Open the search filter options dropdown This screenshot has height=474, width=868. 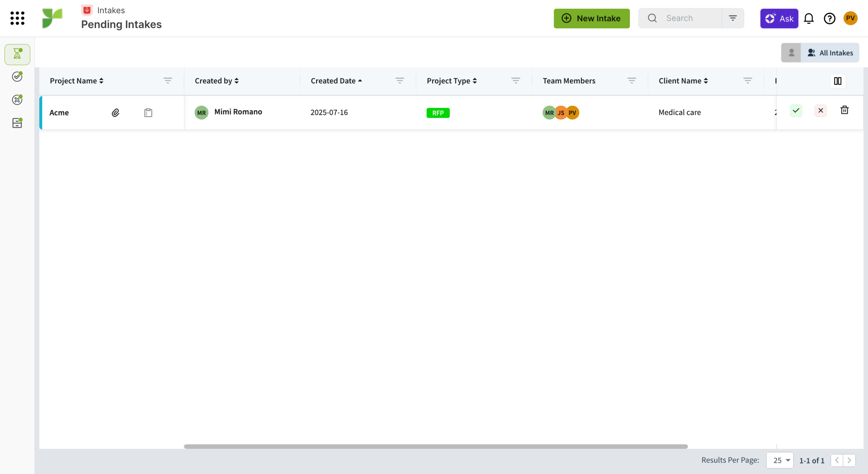pyautogui.click(x=733, y=18)
